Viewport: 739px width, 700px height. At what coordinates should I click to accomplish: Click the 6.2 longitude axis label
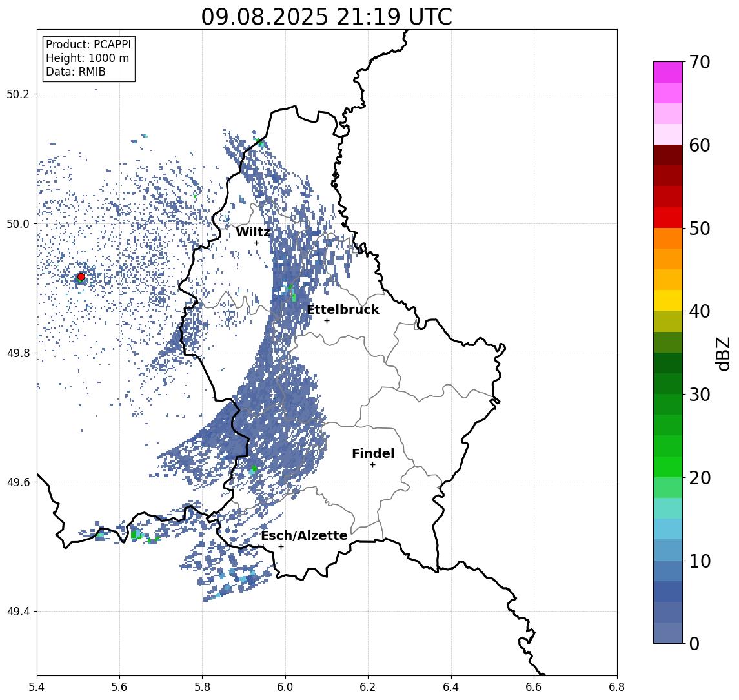tap(368, 687)
